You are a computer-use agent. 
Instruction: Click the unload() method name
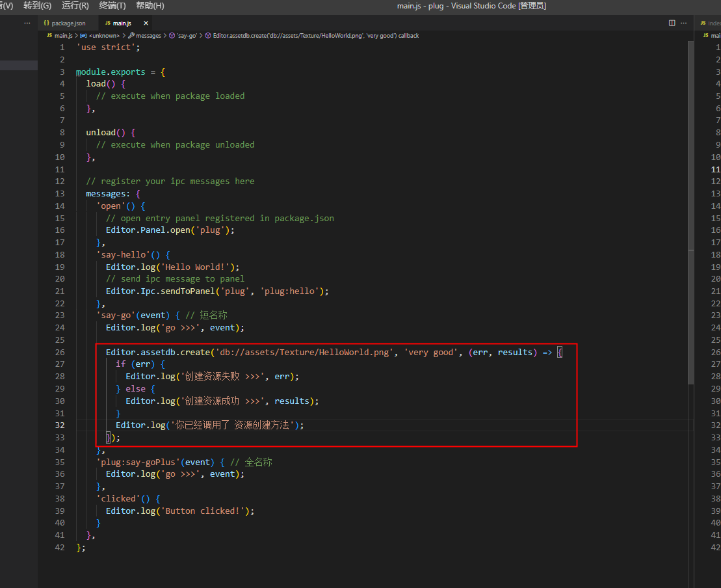101,133
